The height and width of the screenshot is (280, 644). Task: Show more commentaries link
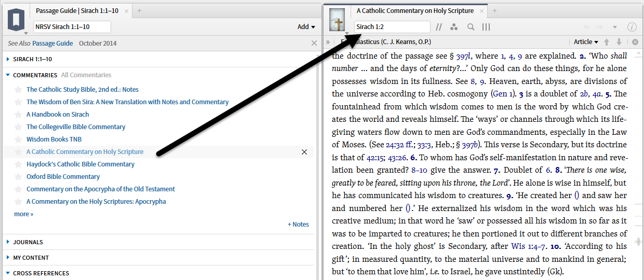(23, 214)
